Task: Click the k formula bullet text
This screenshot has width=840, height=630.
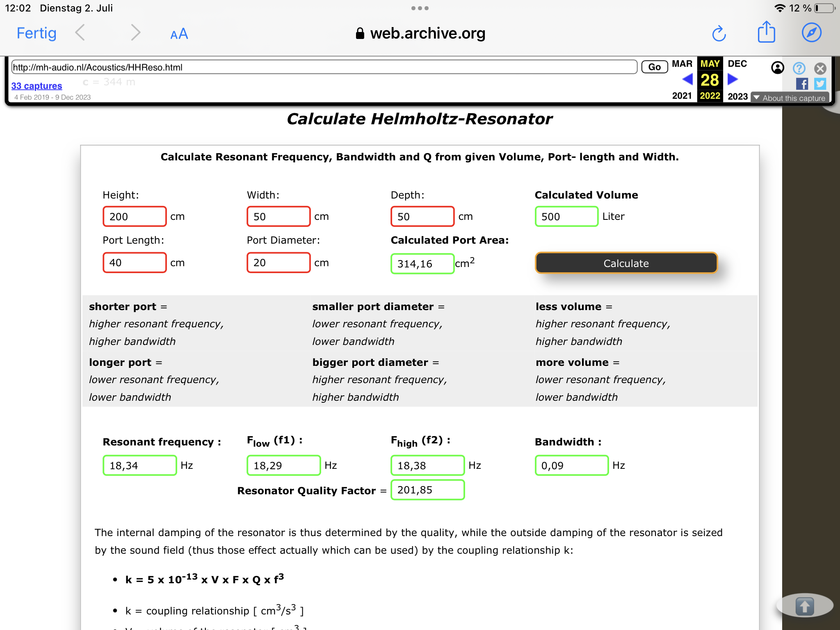Action: [205, 579]
